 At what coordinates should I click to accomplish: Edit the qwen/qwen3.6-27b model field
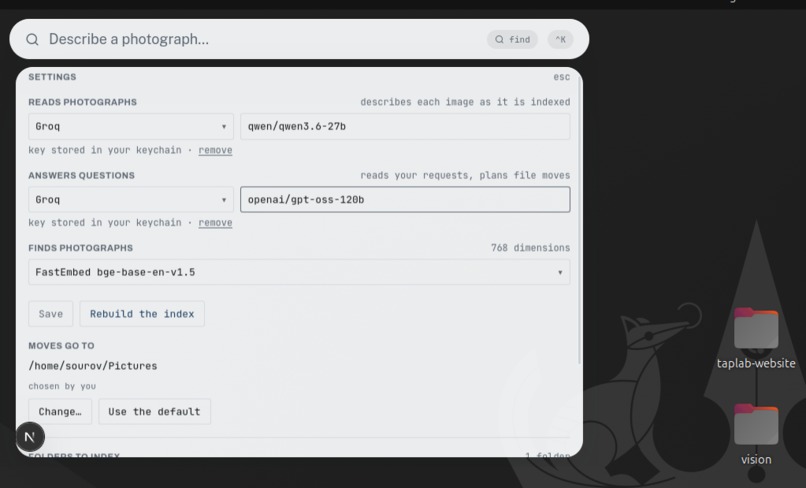click(405, 126)
